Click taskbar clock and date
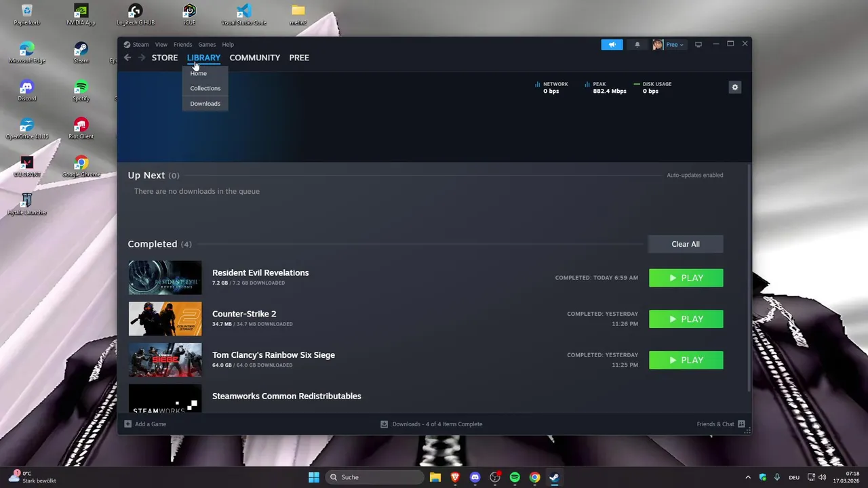 (x=848, y=477)
